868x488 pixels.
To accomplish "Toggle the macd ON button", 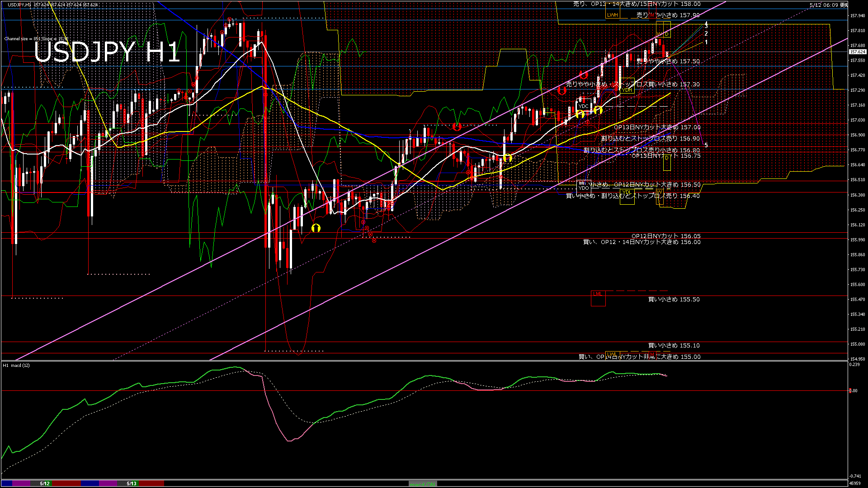I will click(x=423, y=484).
